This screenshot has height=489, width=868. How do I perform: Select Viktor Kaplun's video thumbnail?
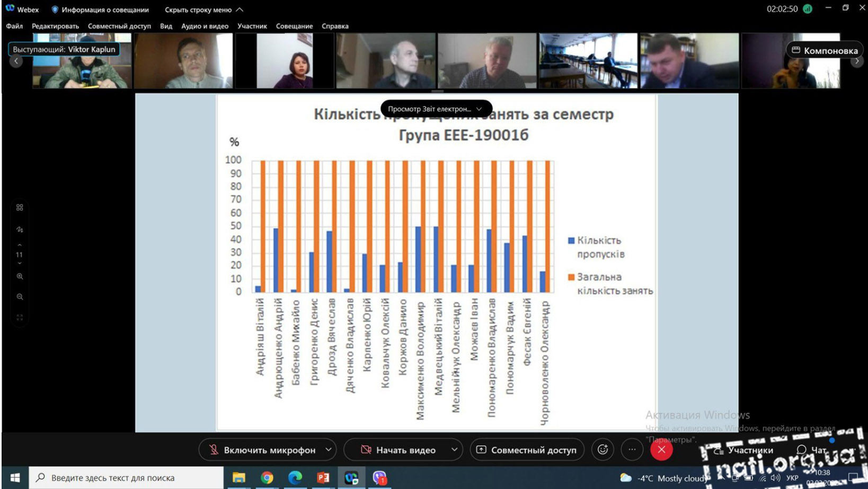(82, 60)
